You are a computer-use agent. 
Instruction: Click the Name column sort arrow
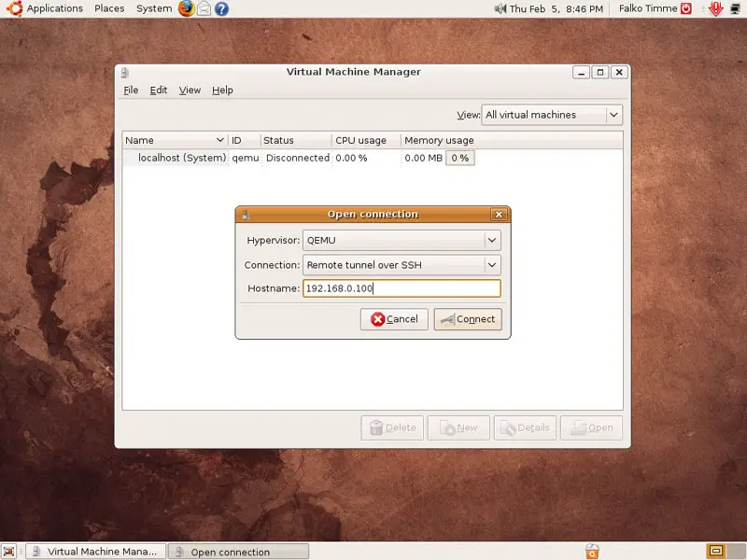coord(219,140)
